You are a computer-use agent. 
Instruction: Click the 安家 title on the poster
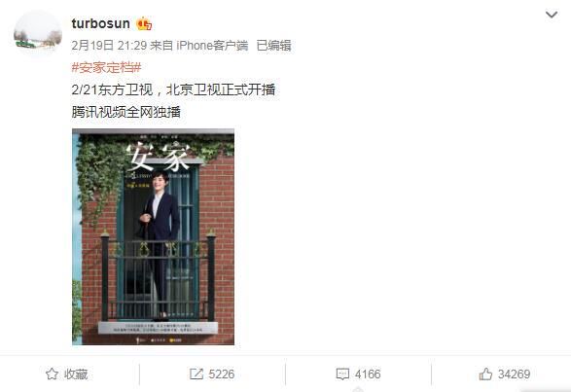pyautogui.click(x=159, y=158)
